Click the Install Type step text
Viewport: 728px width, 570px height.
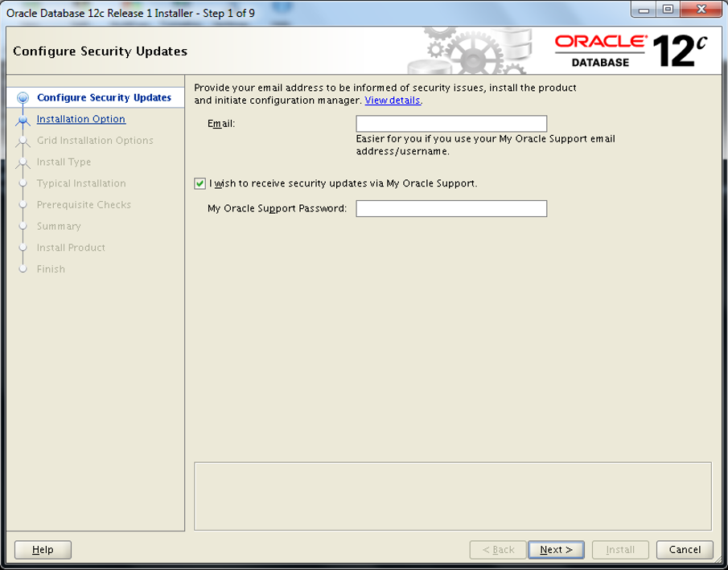tap(64, 162)
